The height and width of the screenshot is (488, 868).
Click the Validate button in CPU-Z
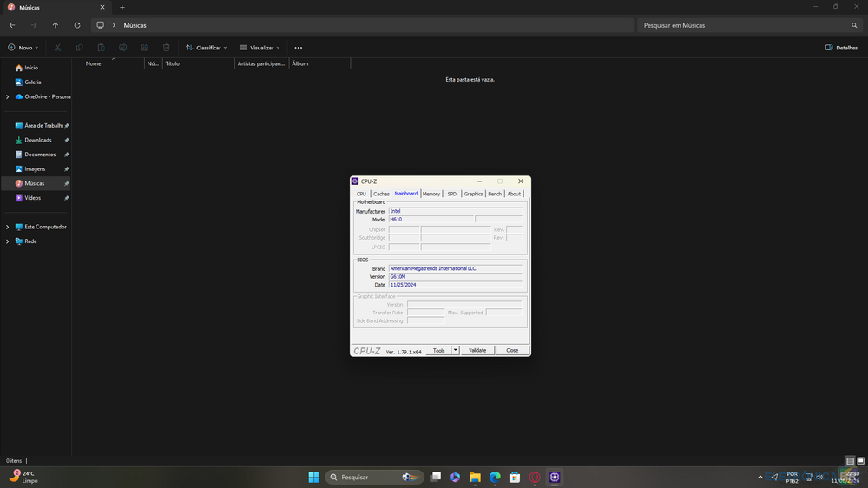(477, 350)
